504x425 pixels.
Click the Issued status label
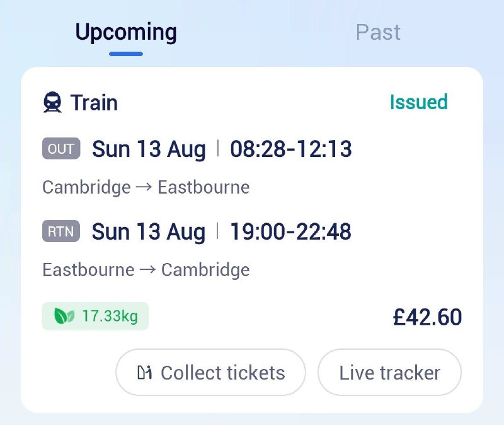point(418,102)
